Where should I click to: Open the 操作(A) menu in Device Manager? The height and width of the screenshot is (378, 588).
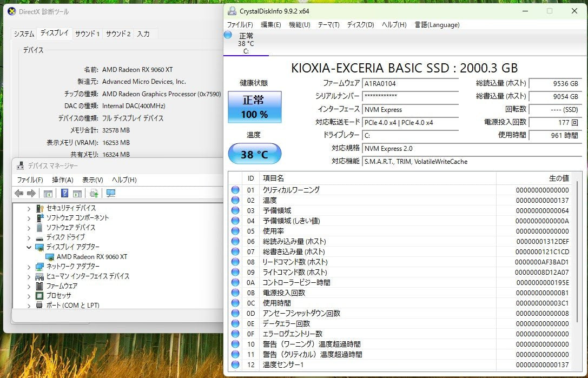point(63,180)
